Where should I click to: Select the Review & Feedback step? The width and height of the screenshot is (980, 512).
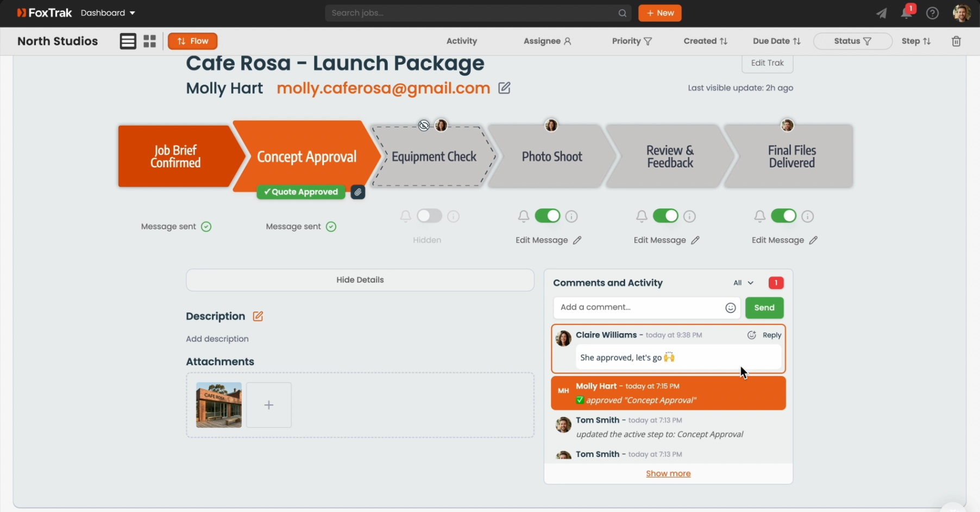pos(670,157)
